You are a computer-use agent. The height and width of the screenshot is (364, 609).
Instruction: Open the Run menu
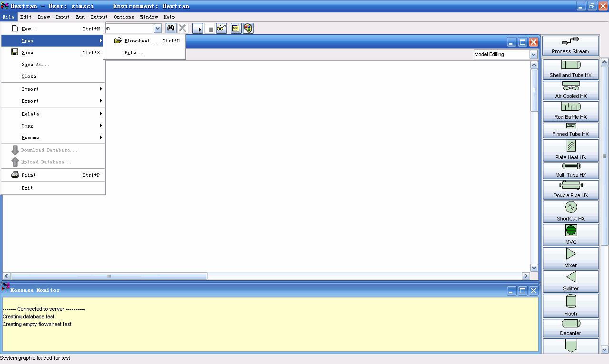pos(80,17)
